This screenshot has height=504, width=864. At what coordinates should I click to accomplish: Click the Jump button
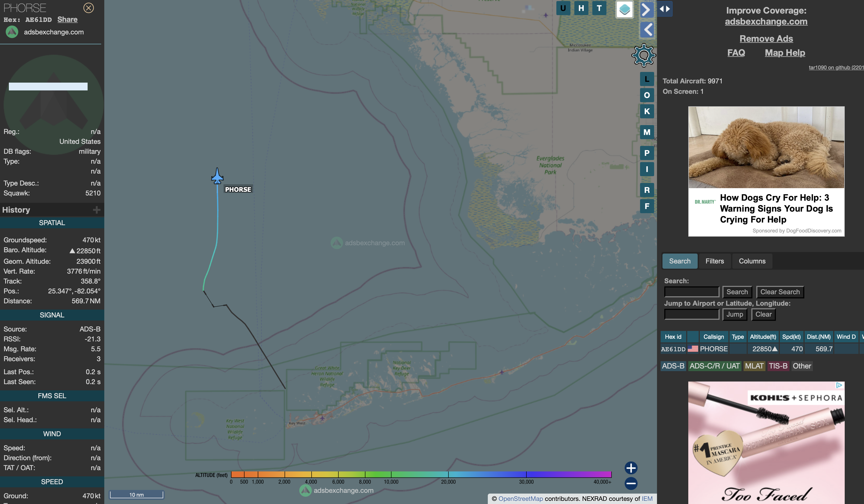(735, 314)
